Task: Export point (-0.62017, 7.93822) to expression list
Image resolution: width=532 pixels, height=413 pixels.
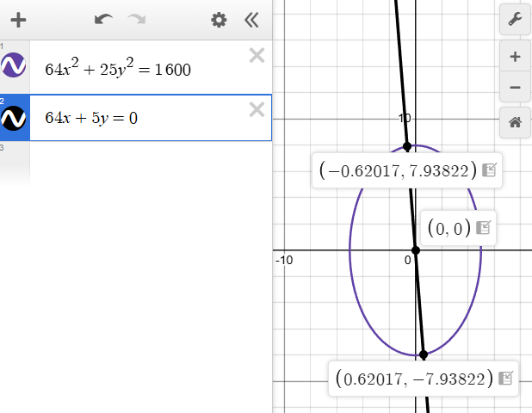Action: [x=489, y=170]
